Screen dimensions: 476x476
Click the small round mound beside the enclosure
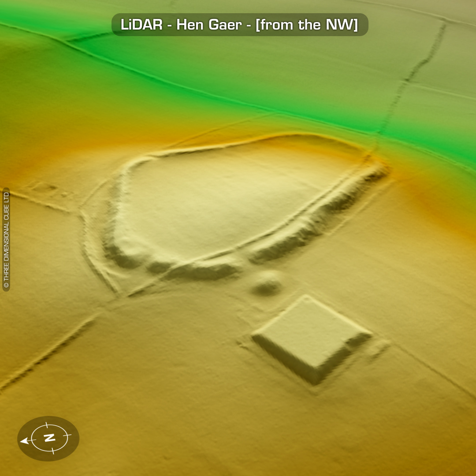pyautogui.click(x=266, y=283)
